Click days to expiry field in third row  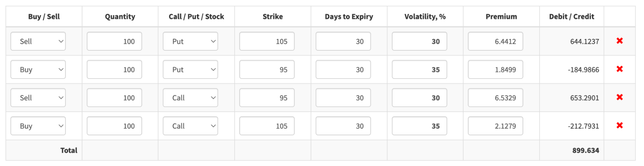pyautogui.click(x=343, y=98)
